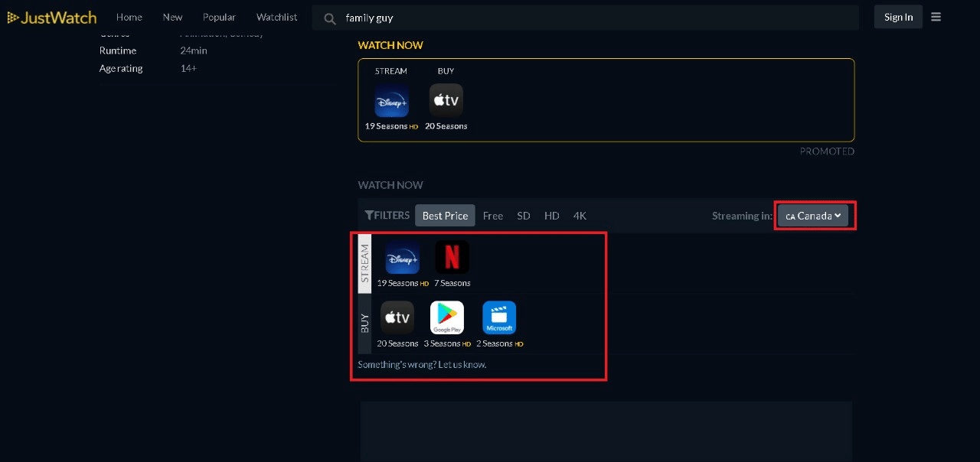Toggle the Best Price filter

pyautogui.click(x=445, y=216)
